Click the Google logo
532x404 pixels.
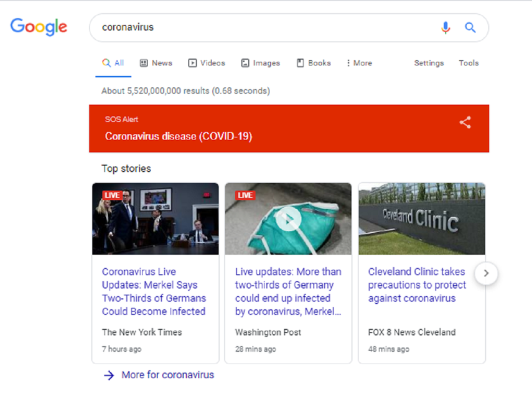(x=39, y=27)
